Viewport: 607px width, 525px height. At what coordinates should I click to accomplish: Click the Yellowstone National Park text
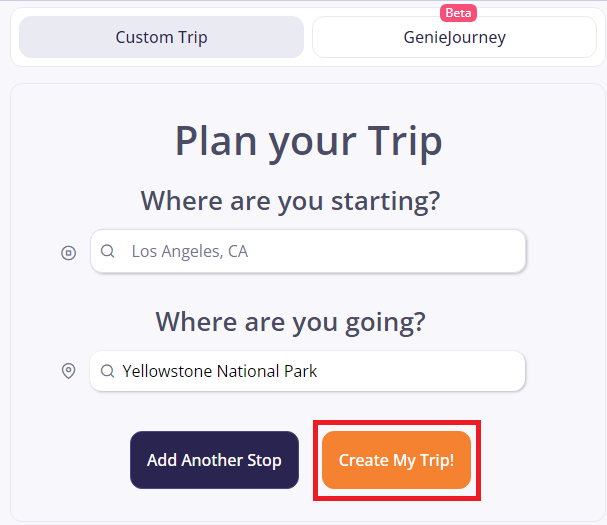220,371
